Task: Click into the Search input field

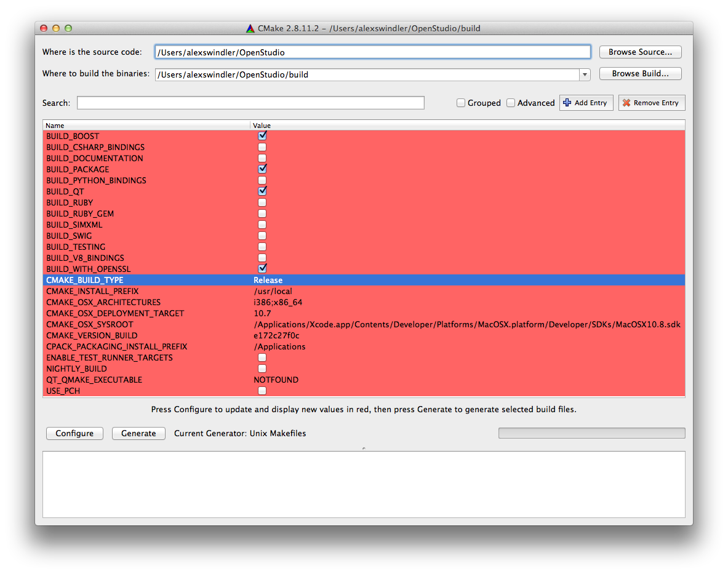Action: (x=250, y=103)
